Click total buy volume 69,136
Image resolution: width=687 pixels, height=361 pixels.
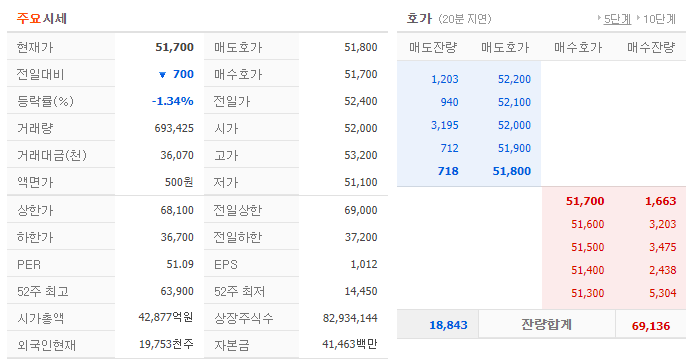pos(651,326)
